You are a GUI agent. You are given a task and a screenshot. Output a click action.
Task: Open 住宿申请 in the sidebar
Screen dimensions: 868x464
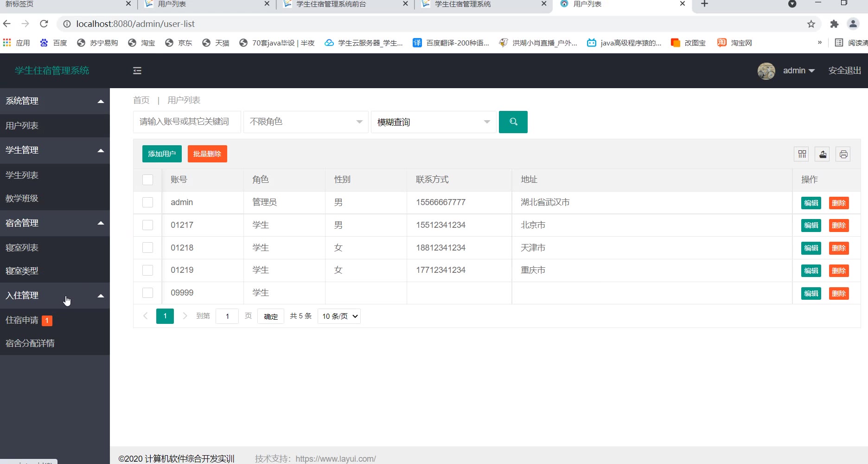tap(55, 320)
